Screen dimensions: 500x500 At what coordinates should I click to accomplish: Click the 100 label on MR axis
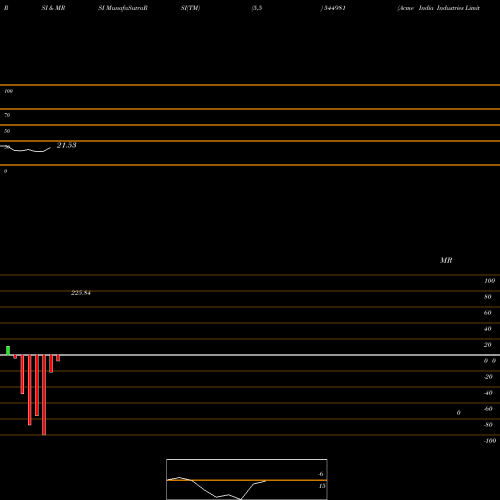490,281
